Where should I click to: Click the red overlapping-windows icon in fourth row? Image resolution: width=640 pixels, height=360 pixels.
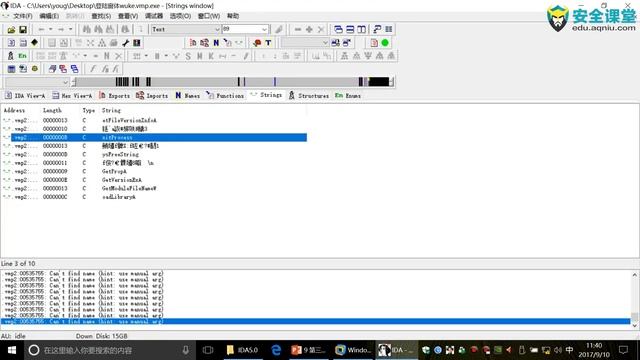coord(63,69)
